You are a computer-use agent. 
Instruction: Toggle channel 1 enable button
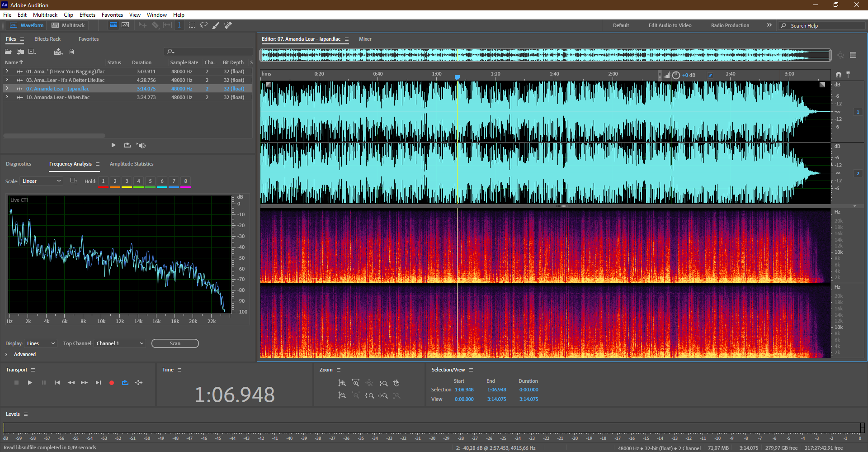[x=858, y=112]
